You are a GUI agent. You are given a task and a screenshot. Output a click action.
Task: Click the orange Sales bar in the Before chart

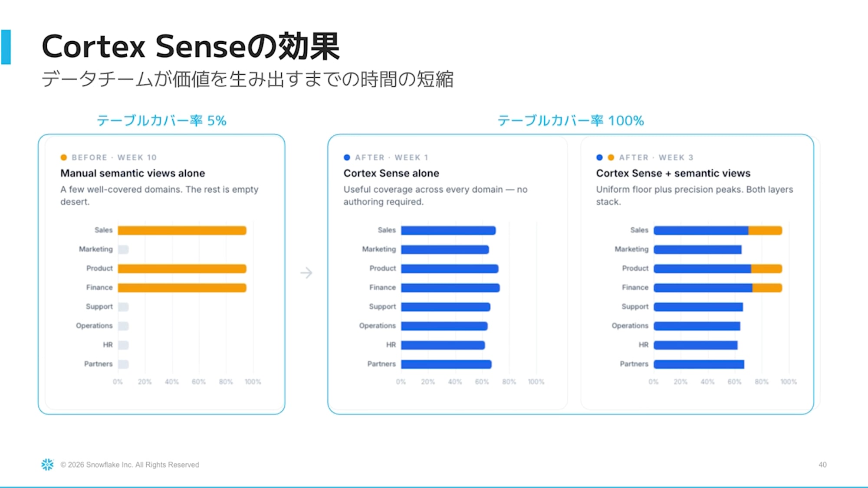tap(182, 230)
